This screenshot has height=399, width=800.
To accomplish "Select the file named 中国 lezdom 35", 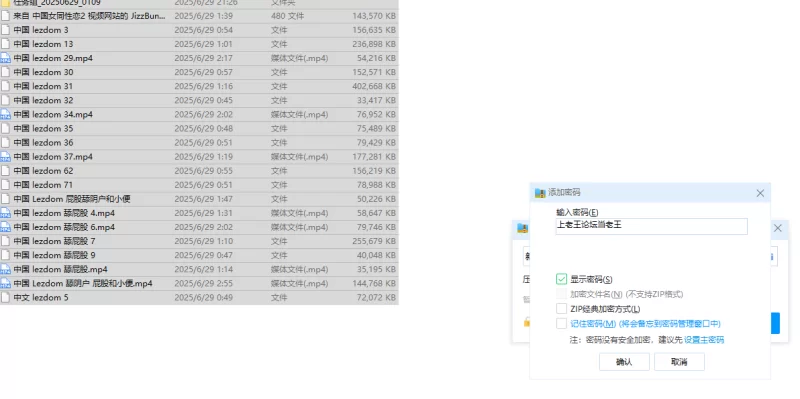I will click(43, 129).
